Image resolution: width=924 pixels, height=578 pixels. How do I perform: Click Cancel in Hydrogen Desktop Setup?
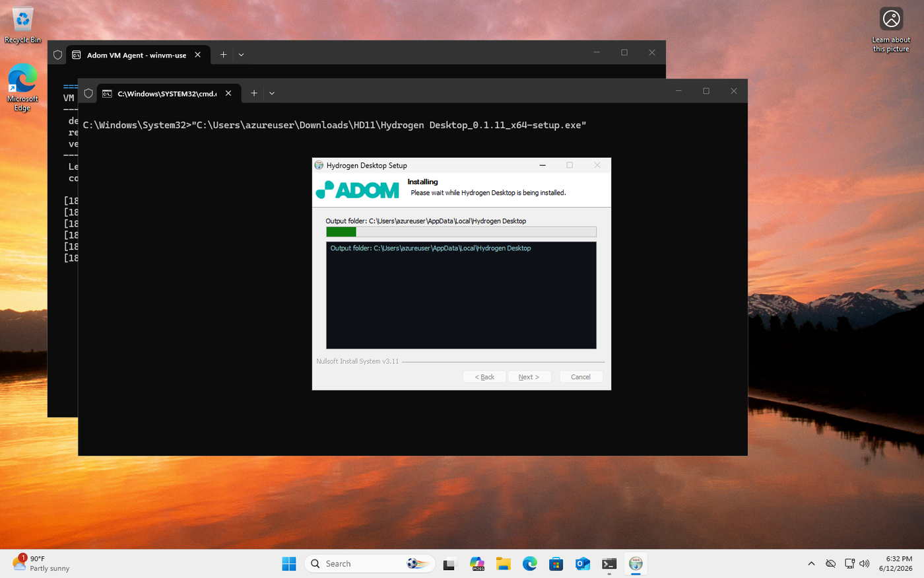581,377
